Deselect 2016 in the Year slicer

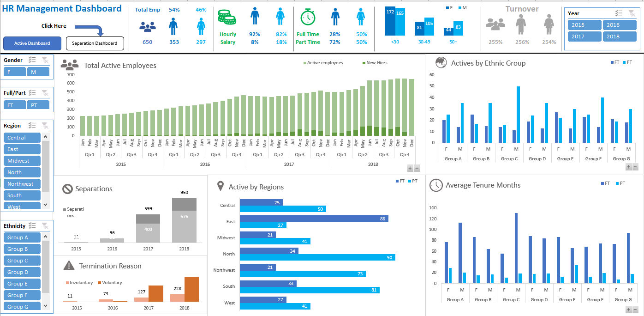pyautogui.click(x=620, y=24)
